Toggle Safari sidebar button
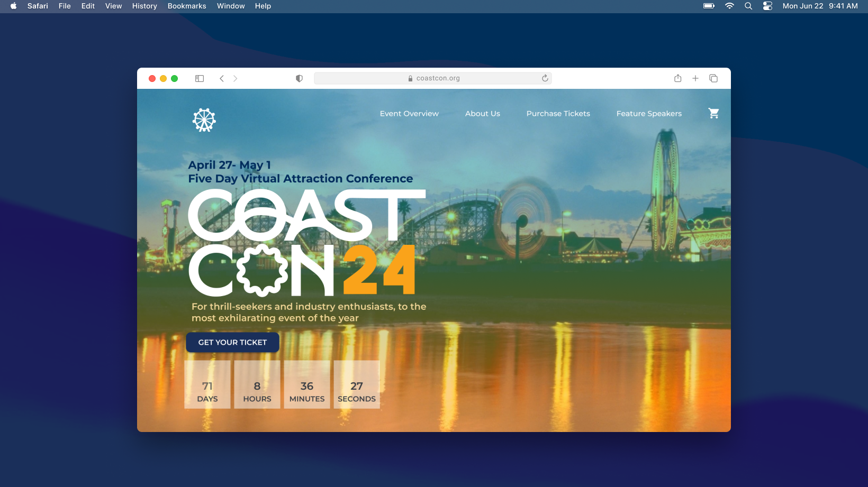 click(200, 78)
